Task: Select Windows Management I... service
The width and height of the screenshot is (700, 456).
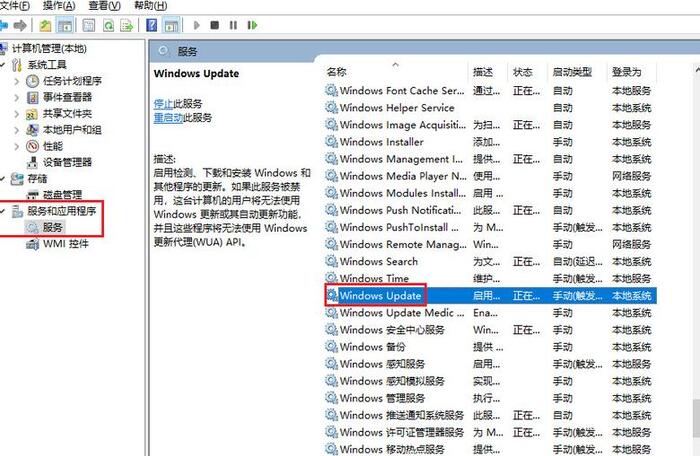Action: 490,159
